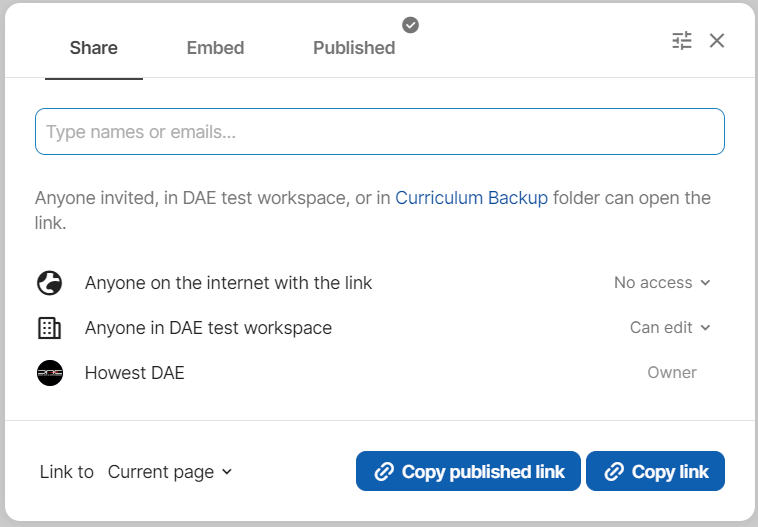Open the Can edit permission dropdown

tap(670, 328)
